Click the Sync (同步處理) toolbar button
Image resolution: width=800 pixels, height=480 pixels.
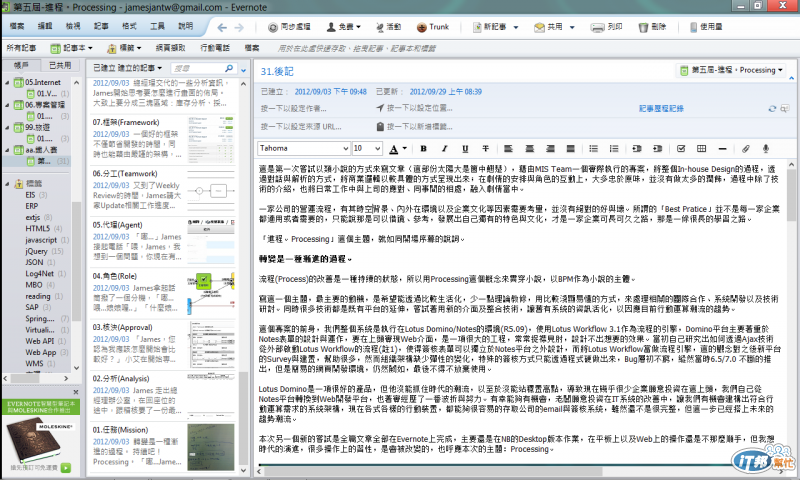pyautogui.click(x=289, y=27)
